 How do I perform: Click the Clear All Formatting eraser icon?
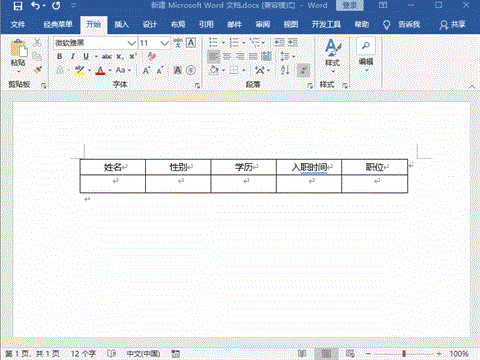click(152, 56)
